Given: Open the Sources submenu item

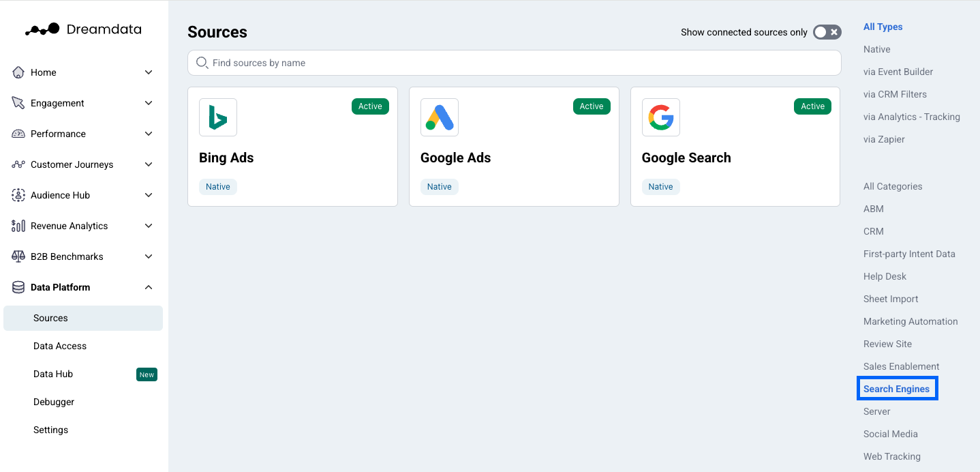Looking at the screenshot, I should point(83,318).
